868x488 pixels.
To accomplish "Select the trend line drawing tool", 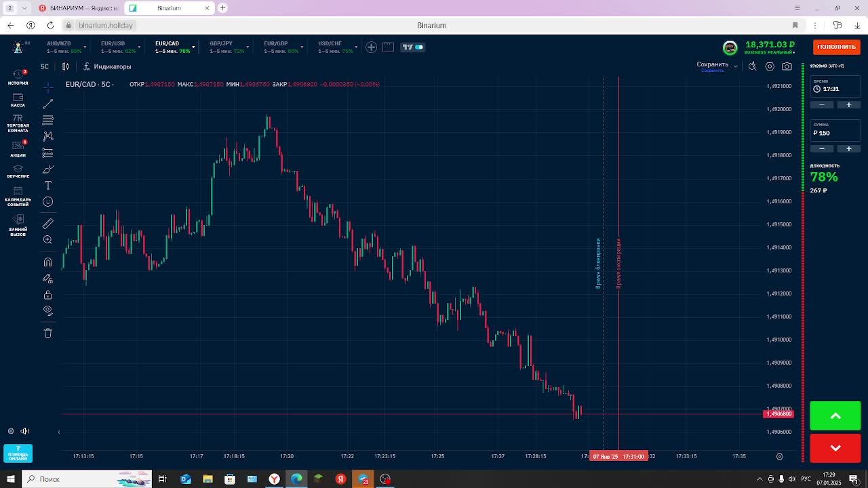I will coord(47,104).
